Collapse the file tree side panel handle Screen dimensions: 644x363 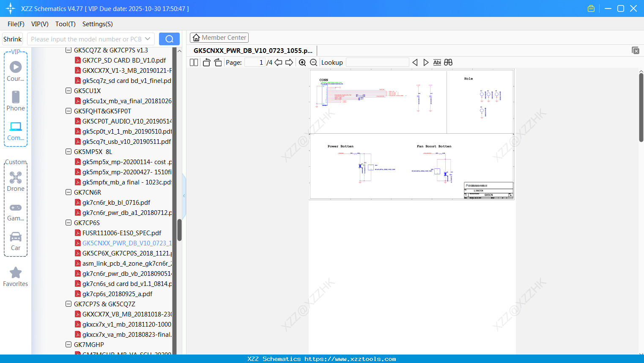(184, 195)
